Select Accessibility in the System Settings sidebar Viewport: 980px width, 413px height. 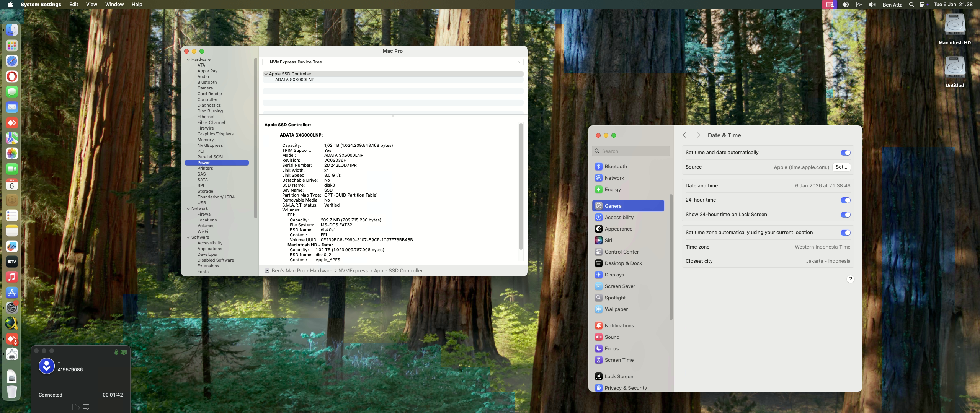click(x=628, y=217)
